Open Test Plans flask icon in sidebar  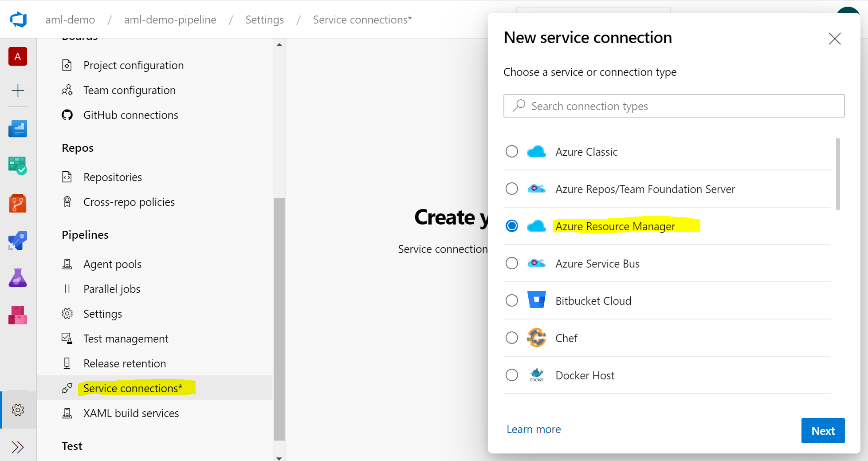pyautogui.click(x=18, y=278)
